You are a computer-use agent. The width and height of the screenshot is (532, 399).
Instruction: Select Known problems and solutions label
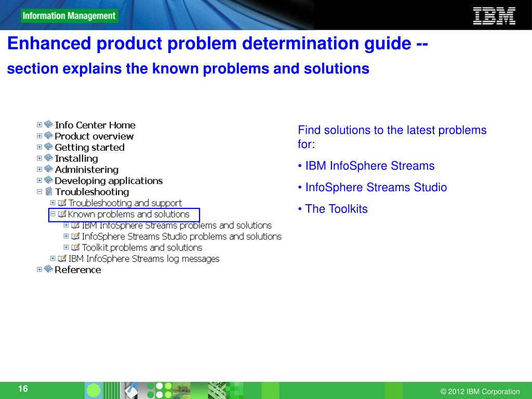(129, 215)
